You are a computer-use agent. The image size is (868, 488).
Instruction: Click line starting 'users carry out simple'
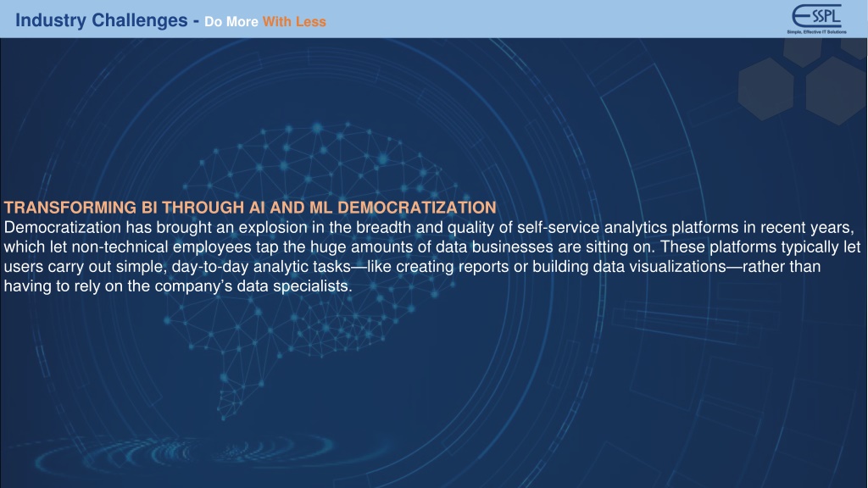[412, 267]
